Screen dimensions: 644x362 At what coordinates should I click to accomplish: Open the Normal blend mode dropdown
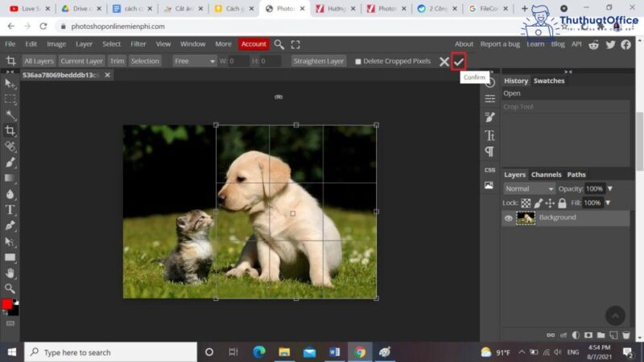(529, 189)
